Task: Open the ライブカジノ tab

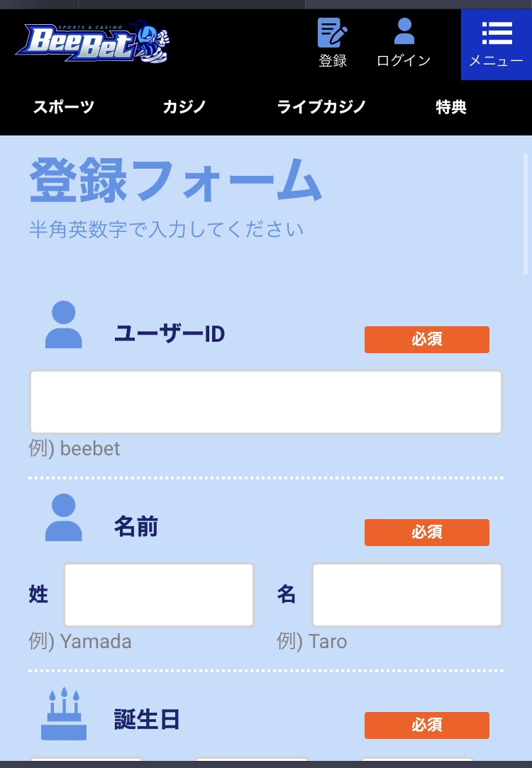Action: (321, 107)
